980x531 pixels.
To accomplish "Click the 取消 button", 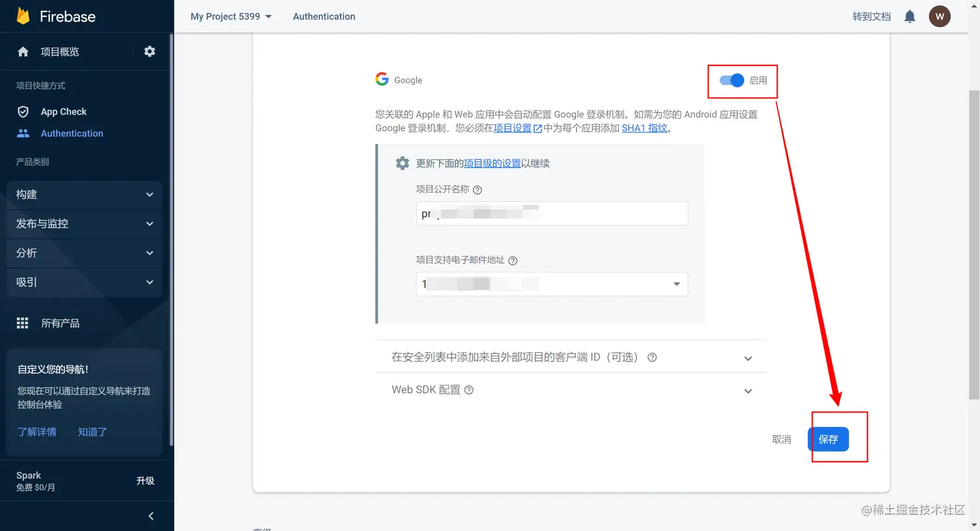I will tap(782, 439).
